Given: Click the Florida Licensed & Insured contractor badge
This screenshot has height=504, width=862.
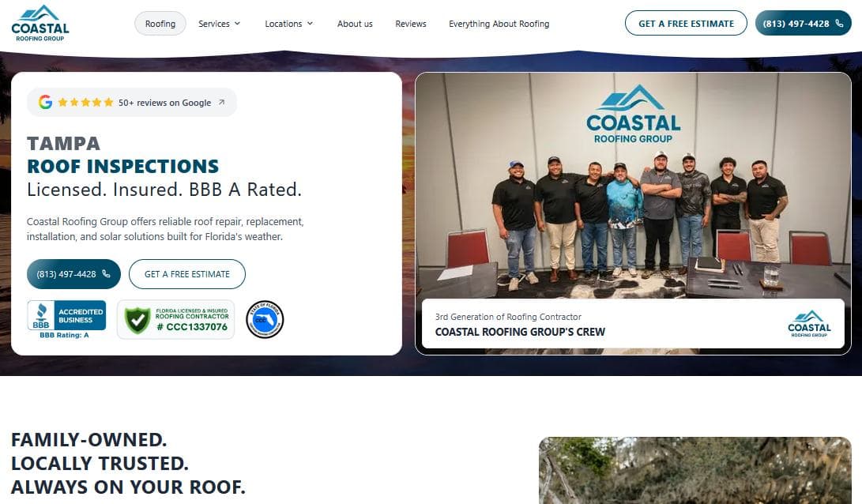Looking at the screenshot, I should [176, 319].
